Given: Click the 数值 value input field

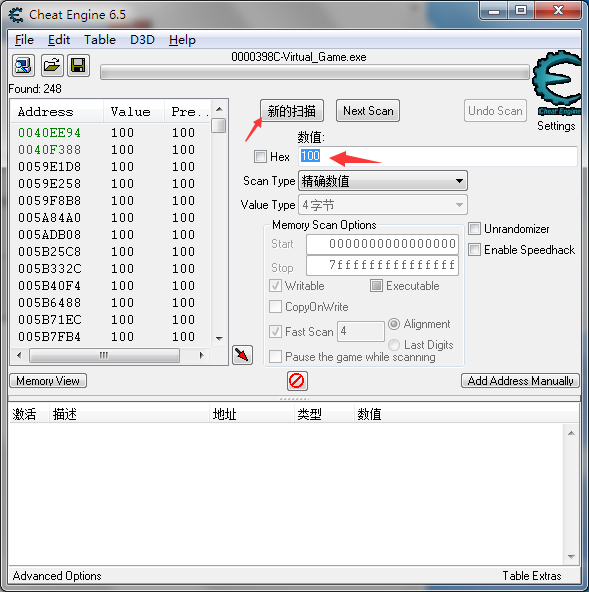Looking at the screenshot, I should [x=438, y=156].
